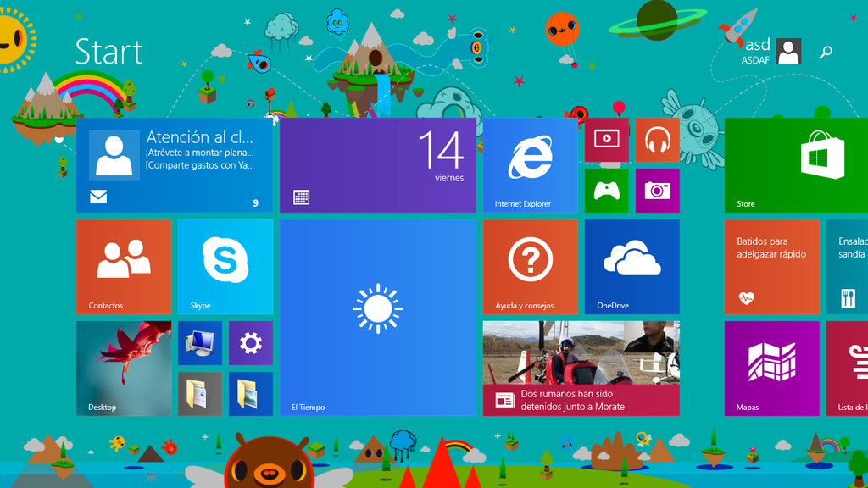Open the Windows Store tile
Viewport: 868px width, 488px height.
pyautogui.click(x=796, y=165)
